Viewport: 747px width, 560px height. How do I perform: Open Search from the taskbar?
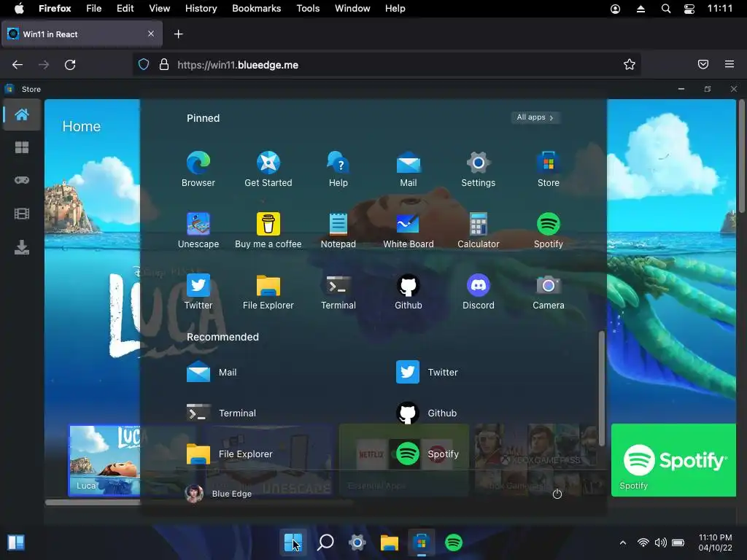[x=325, y=542]
